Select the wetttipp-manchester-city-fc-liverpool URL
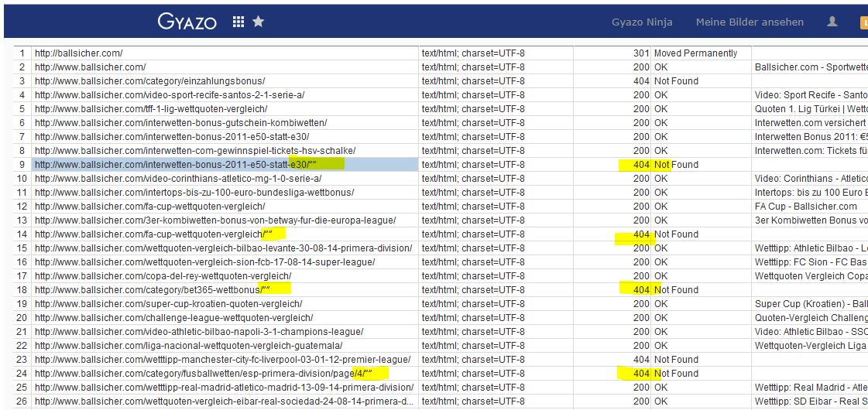This screenshot has width=868, height=410. click(x=222, y=360)
